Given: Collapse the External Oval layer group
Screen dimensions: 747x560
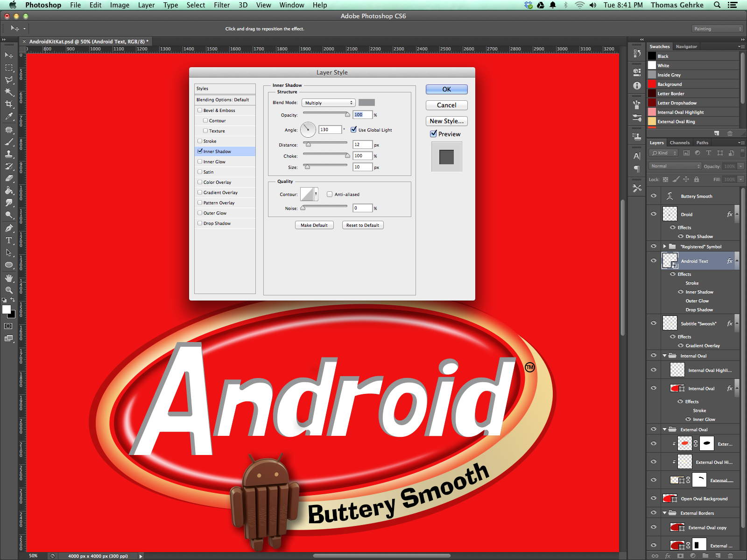Looking at the screenshot, I should tap(665, 429).
